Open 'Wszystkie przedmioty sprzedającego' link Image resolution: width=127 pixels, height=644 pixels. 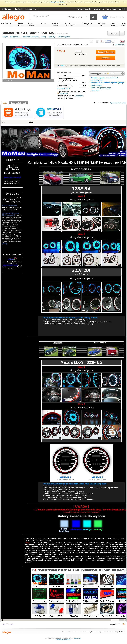click(x=108, y=83)
